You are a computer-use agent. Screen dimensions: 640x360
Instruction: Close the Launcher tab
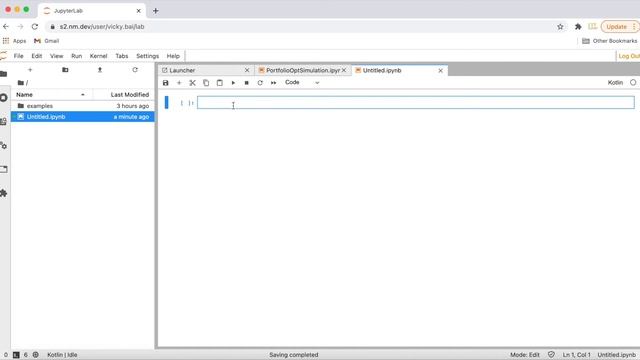(x=247, y=70)
